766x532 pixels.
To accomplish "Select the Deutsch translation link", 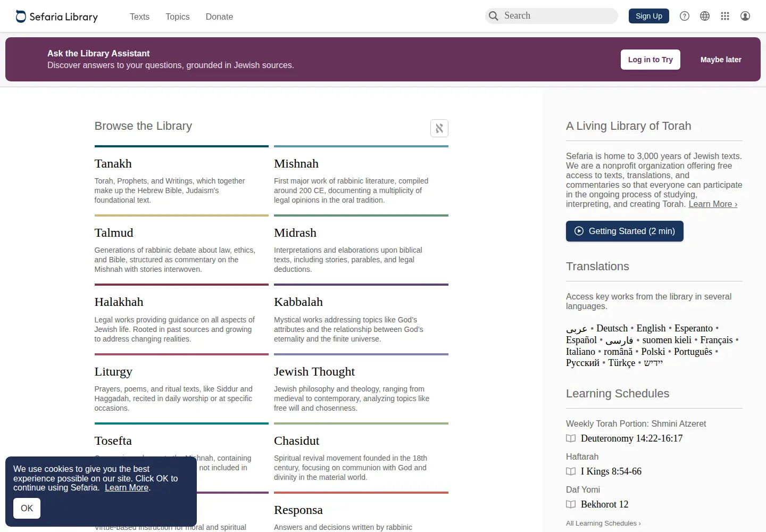I will (x=612, y=328).
